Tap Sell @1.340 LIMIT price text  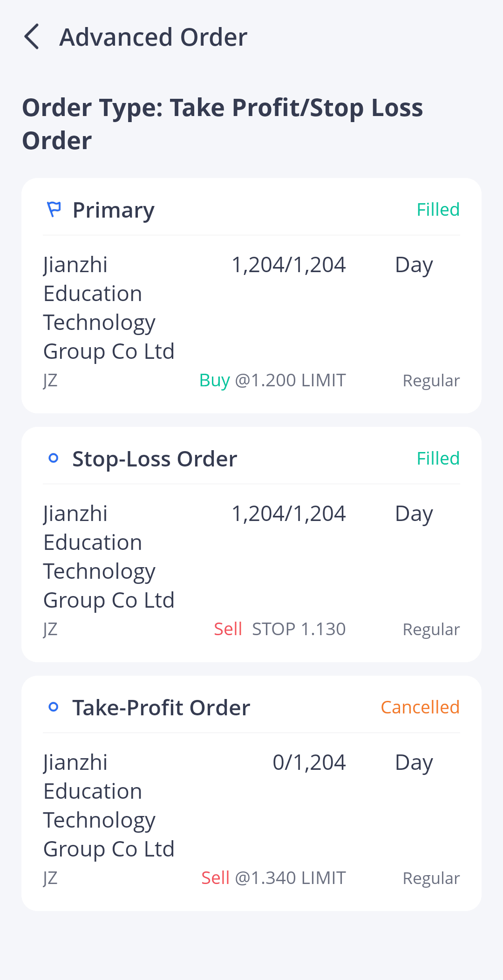tap(273, 878)
